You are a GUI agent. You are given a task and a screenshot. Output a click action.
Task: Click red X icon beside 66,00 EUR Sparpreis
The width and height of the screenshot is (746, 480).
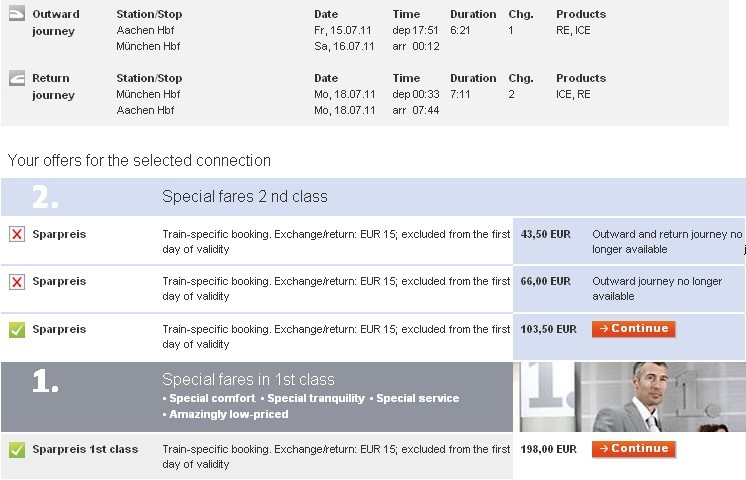coord(17,282)
